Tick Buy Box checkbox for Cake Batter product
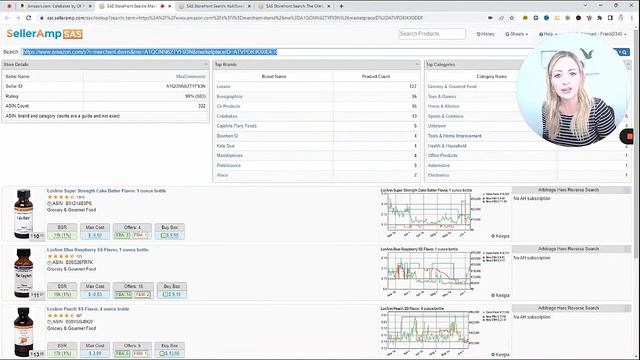This screenshot has width=640, height=360. click(164, 236)
